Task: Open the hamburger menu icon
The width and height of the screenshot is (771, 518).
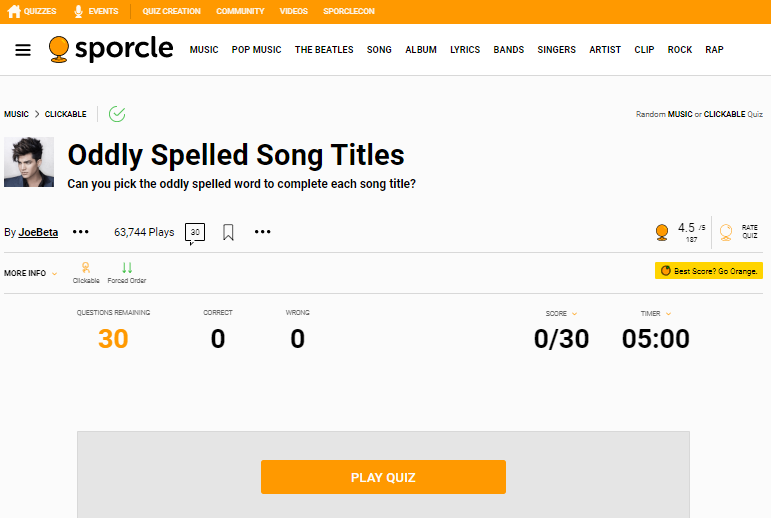Action: pos(23,50)
